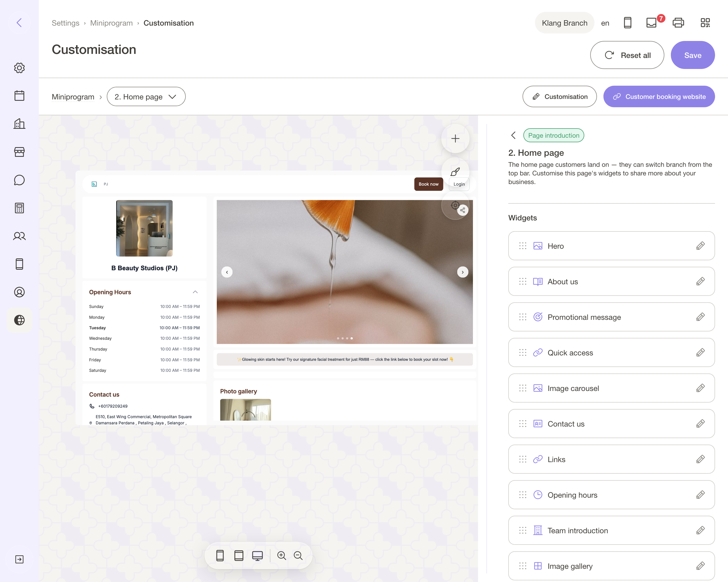This screenshot has height=582, width=728.
Task: Edit the Quick access widget pencil
Action: point(700,352)
